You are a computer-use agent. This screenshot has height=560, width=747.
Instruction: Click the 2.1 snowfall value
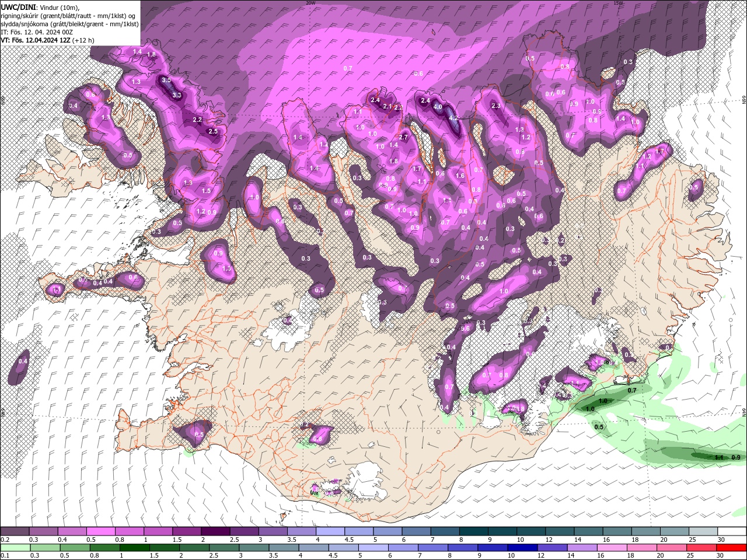tap(387, 107)
